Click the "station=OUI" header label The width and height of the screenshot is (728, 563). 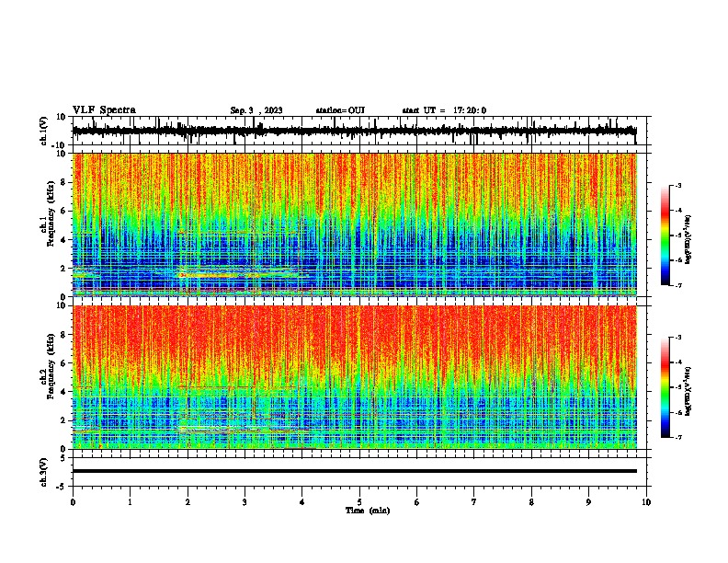(340, 110)
